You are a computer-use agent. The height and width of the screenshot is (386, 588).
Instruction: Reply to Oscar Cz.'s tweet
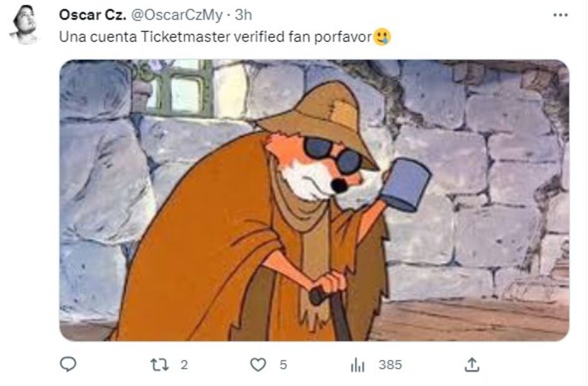(x=68, y=365)
